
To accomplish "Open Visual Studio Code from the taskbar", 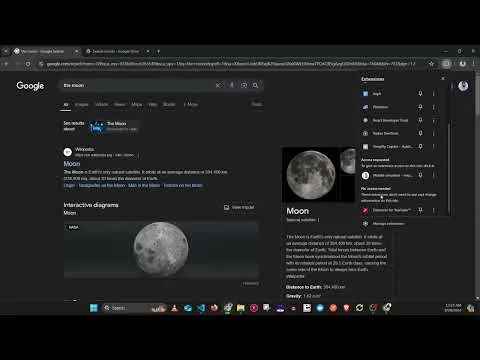I will tap(201, 308).
